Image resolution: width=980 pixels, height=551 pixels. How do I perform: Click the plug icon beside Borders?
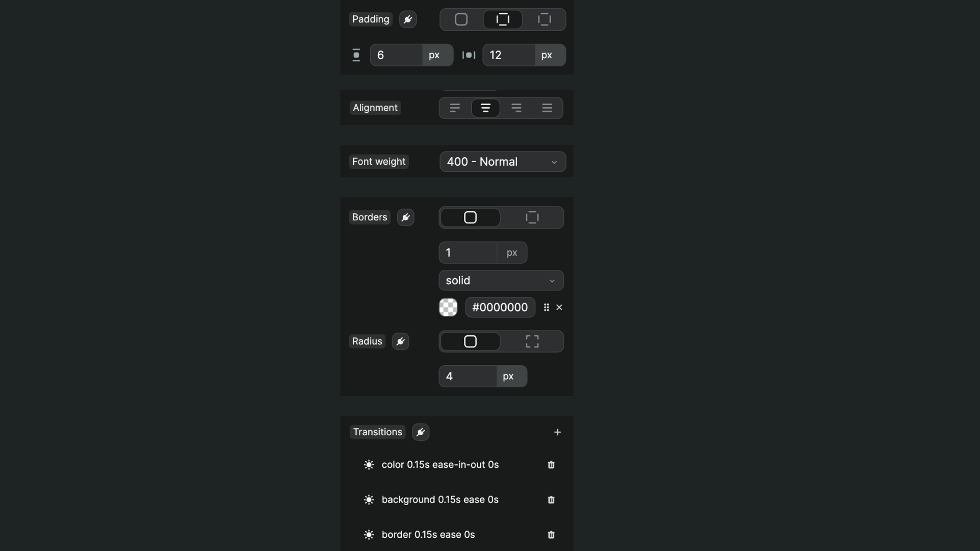[405, 217]
